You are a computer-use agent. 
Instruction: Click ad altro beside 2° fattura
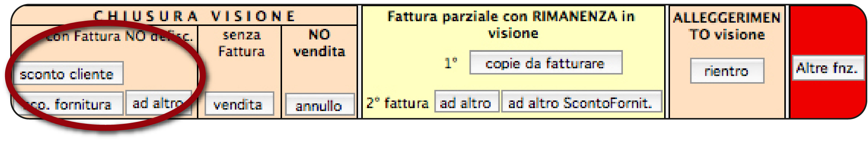[467, 102]
